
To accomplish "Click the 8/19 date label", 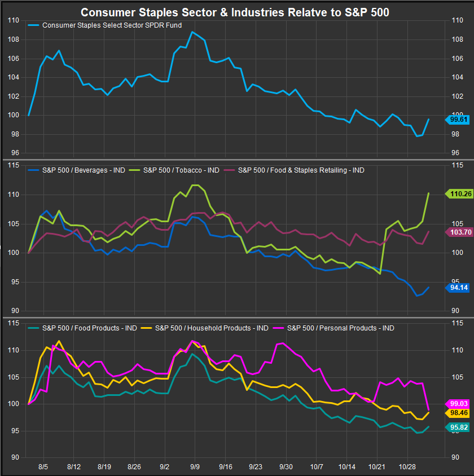I will point(104,466).
